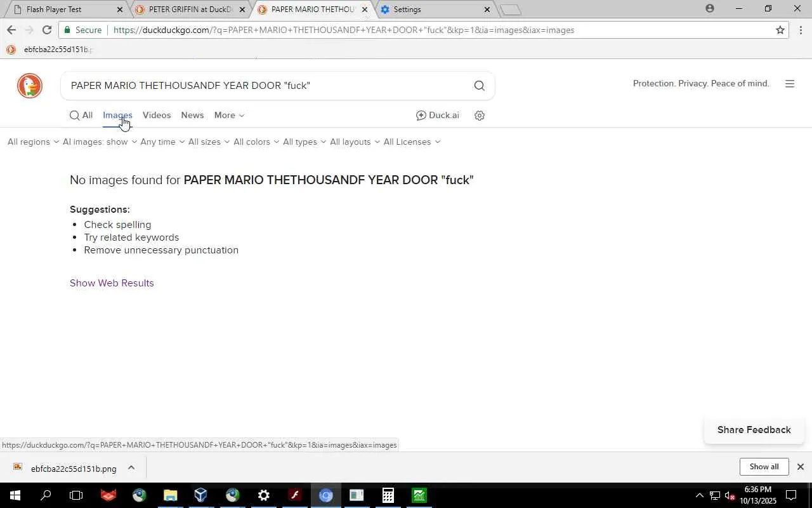Expand the All sizes filter
The width and height of the screenshot is (812, 508).
(x=209, y=142)
